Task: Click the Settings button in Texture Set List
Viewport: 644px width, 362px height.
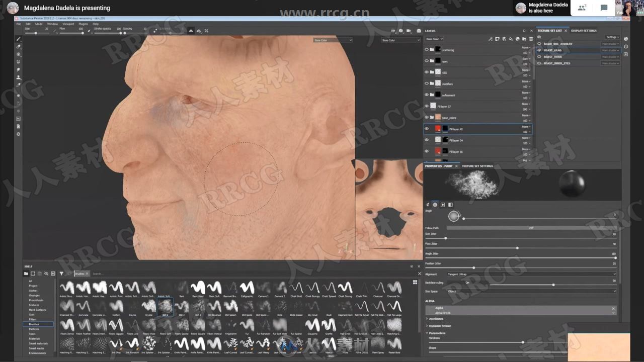Action: click(x=611, y=37)
